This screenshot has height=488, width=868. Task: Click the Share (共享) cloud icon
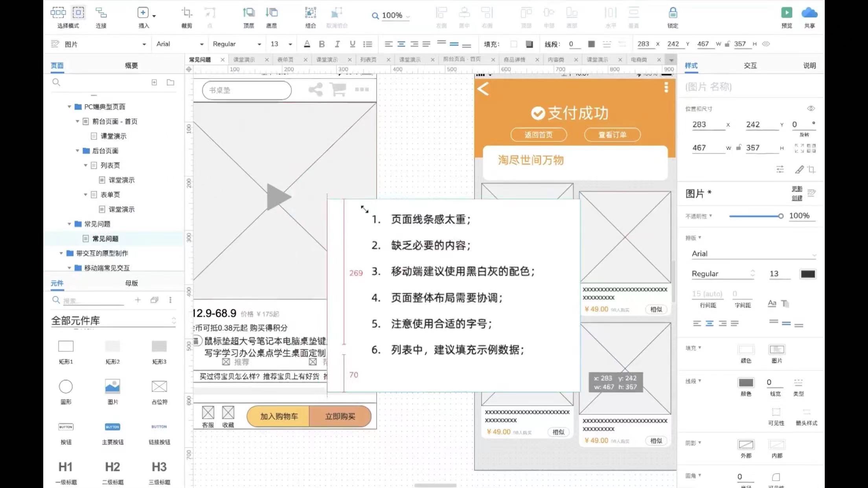(x=809, y=13)
